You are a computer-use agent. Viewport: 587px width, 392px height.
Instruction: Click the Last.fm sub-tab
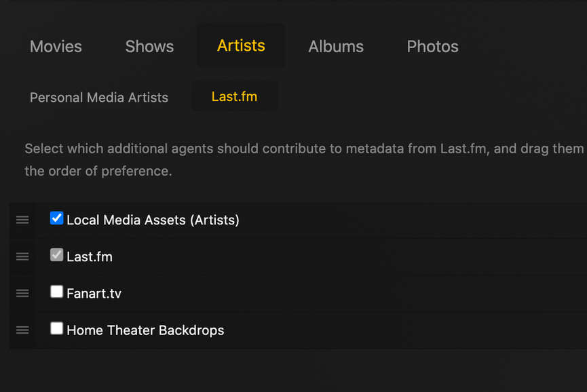coord(234,96)
